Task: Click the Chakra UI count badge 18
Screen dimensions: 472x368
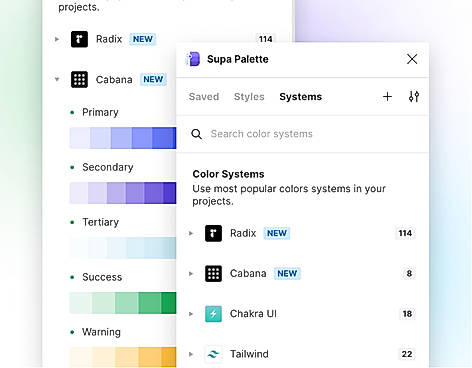Action: pos(407,314)
